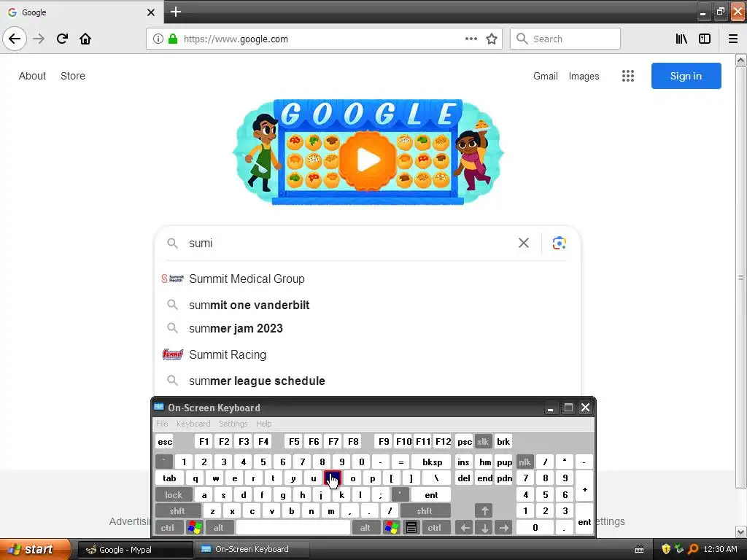Open On-Screen Keyboard Settings menu
This screenshot has width=747, height=560.
point(233,424)
